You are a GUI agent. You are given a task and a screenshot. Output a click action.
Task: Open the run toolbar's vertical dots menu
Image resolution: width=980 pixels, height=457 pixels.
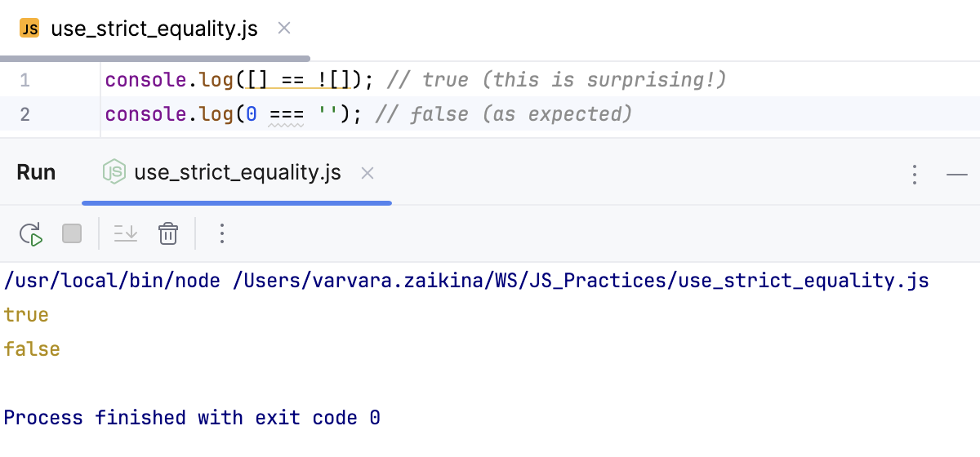coord(221,234)
